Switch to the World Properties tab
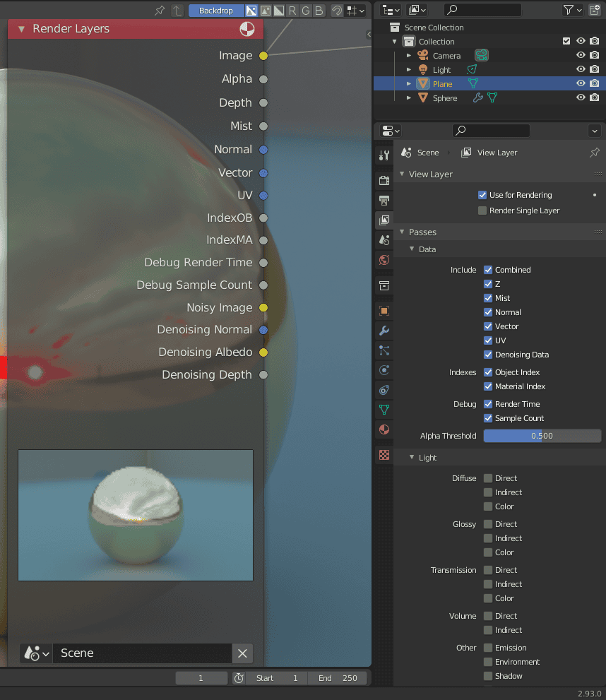Viewport: 606px width, 700px height. 384,259
